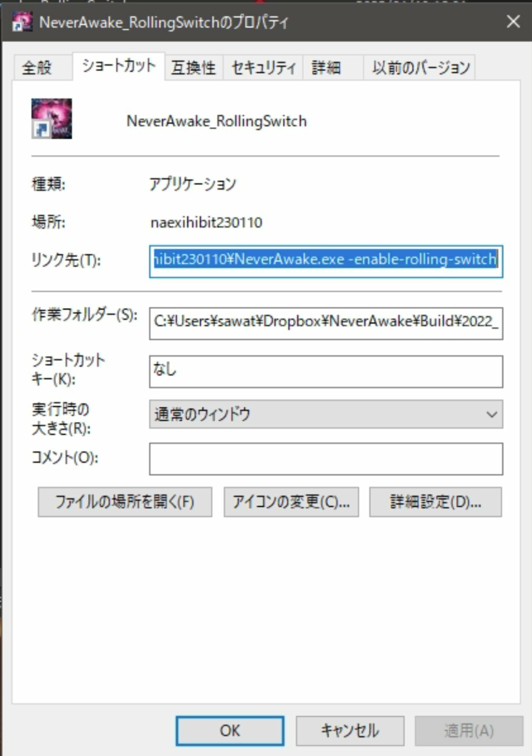Click the アイコンの変更 button
This screenshot has height=756, width=532.
tap(291, 502)
